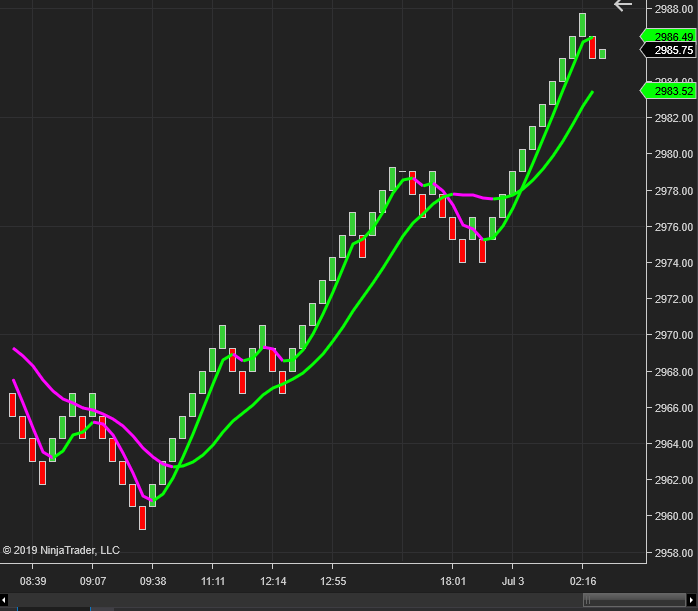Image resolution: width=698 pixels, height=611 pixels.
Task: Click the scrollbar's right arrow button
Action: coord(692,600)
